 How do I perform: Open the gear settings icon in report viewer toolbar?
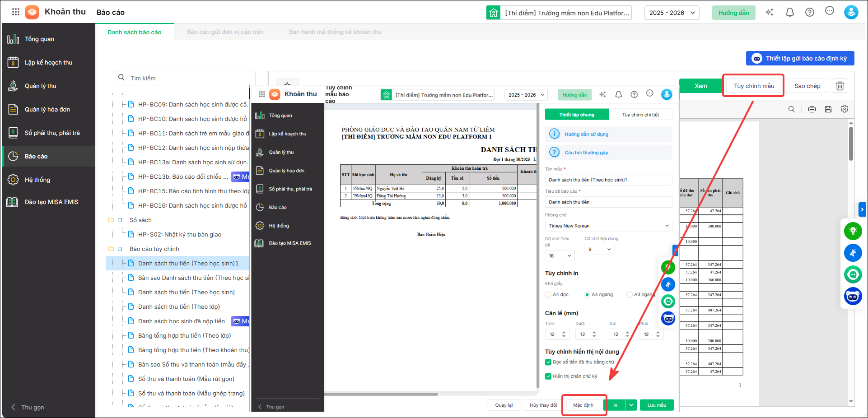[845, 109]
